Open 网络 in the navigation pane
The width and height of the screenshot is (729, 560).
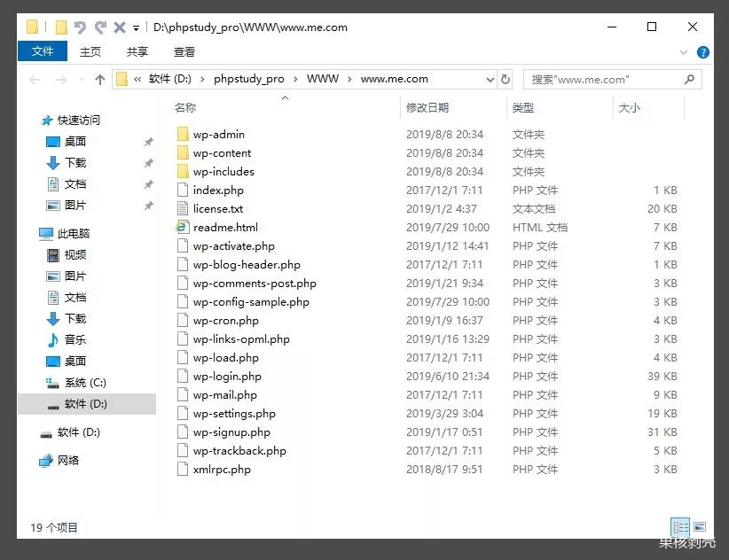click(68, 460)
